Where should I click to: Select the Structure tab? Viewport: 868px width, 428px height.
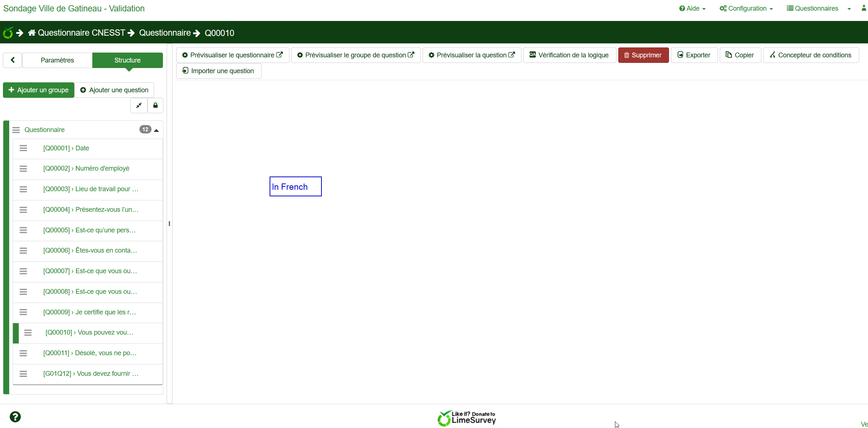click(x=127, y=60)
